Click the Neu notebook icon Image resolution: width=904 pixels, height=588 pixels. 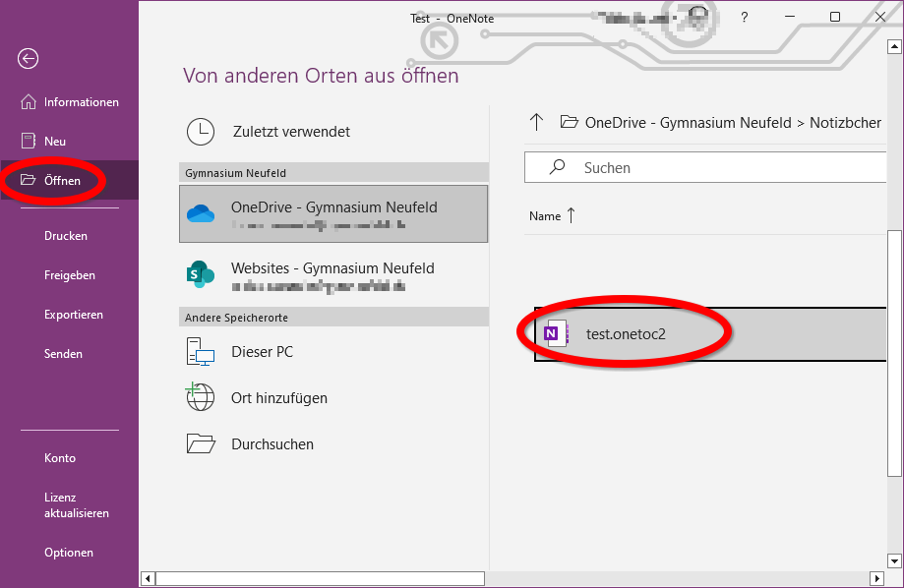click(x=29, y=142)
